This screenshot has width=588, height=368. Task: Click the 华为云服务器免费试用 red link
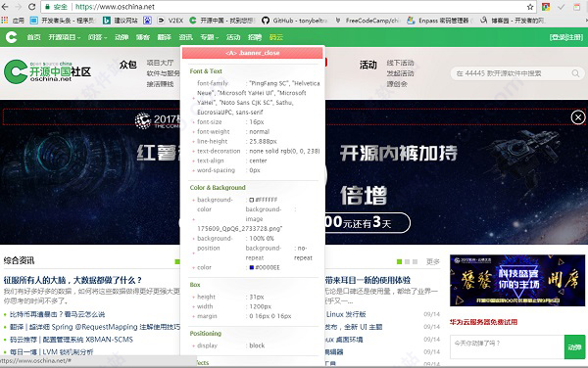[483, 322]
